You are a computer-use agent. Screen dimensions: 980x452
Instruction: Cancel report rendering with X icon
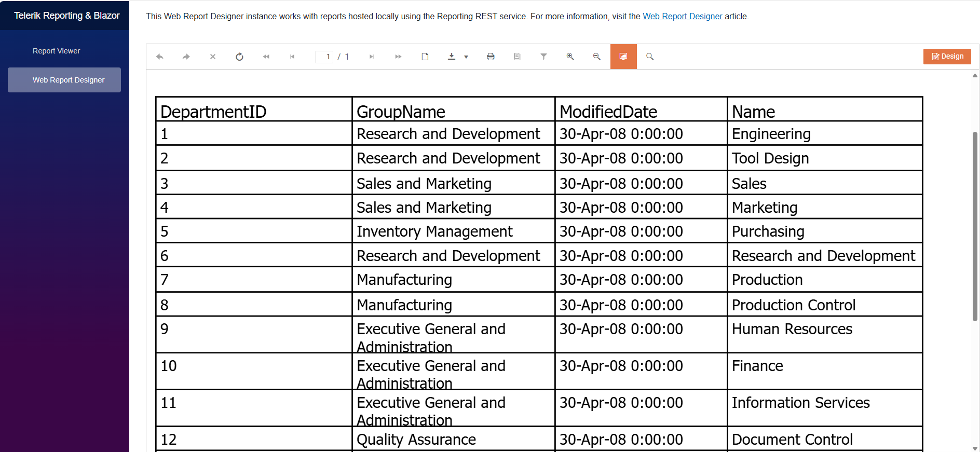(x=213, y=57)
